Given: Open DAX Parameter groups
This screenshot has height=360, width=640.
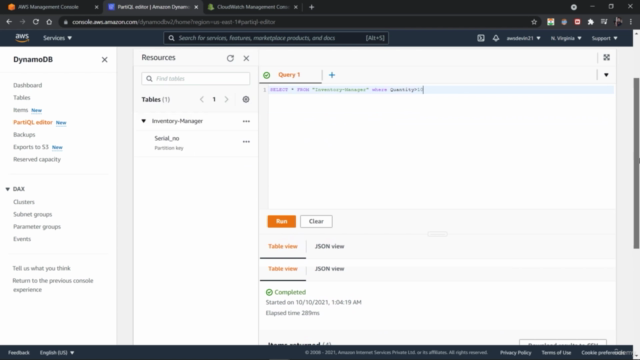Looking at the screenshot, I should coord(37,227).
